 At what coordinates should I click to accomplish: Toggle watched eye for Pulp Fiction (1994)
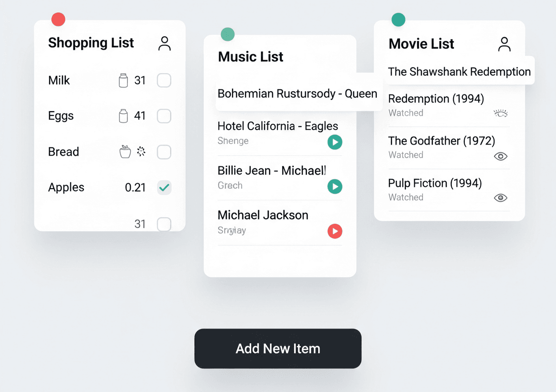coord(501,198)
